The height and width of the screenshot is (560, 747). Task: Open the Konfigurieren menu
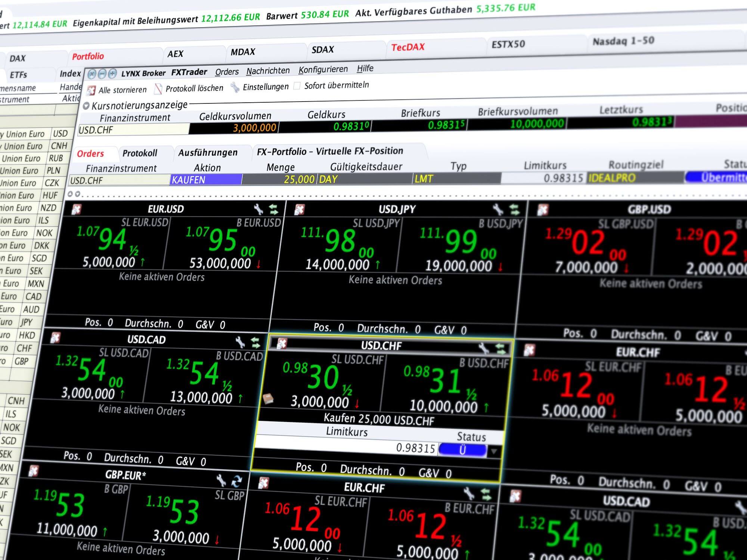pyautogui.click(x=323, y=70)
